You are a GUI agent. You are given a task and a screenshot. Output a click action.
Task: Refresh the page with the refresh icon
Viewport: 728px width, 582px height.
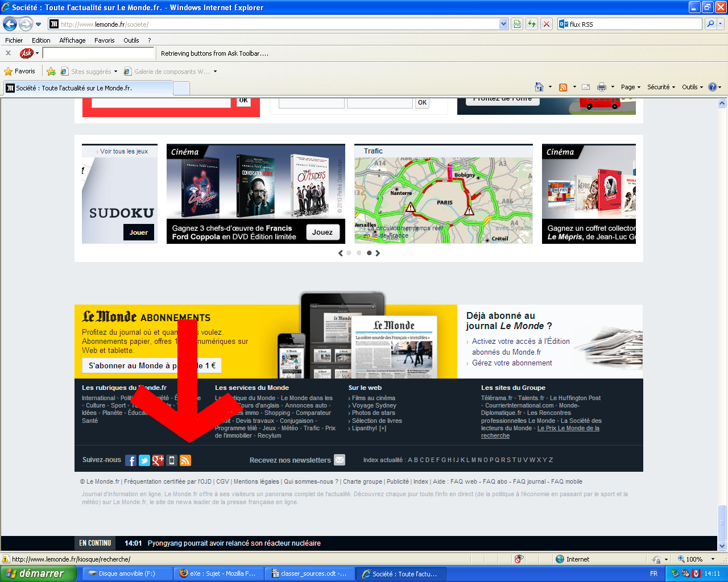pos(532,24)
